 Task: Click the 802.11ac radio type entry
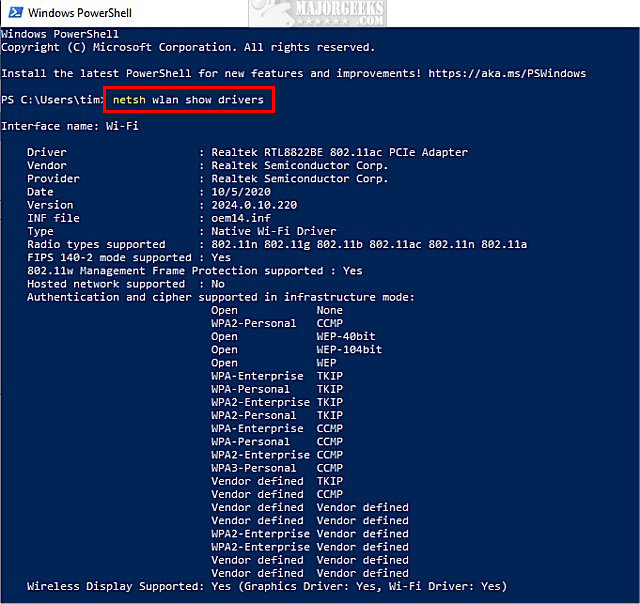coord(395,244)
